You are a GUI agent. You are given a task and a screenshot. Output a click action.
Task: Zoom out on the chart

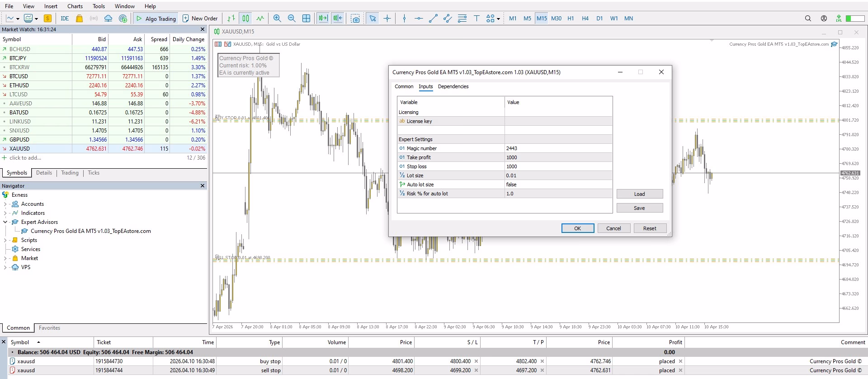tap(292, 19)
